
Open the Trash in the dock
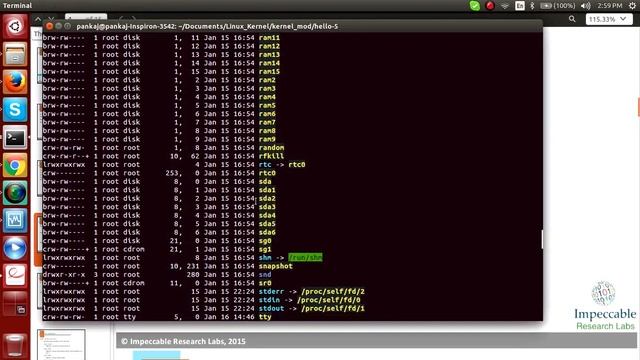(x=15, y=345)
